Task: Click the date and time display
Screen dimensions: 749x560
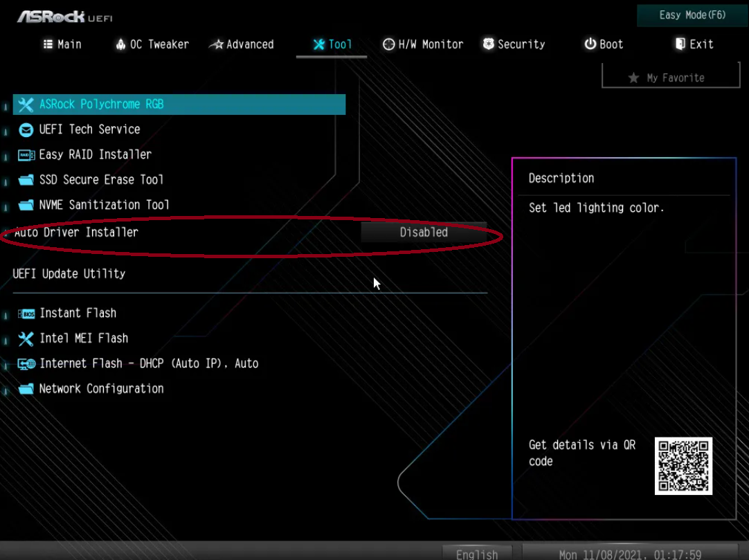Action: click(x=630, y=554)
